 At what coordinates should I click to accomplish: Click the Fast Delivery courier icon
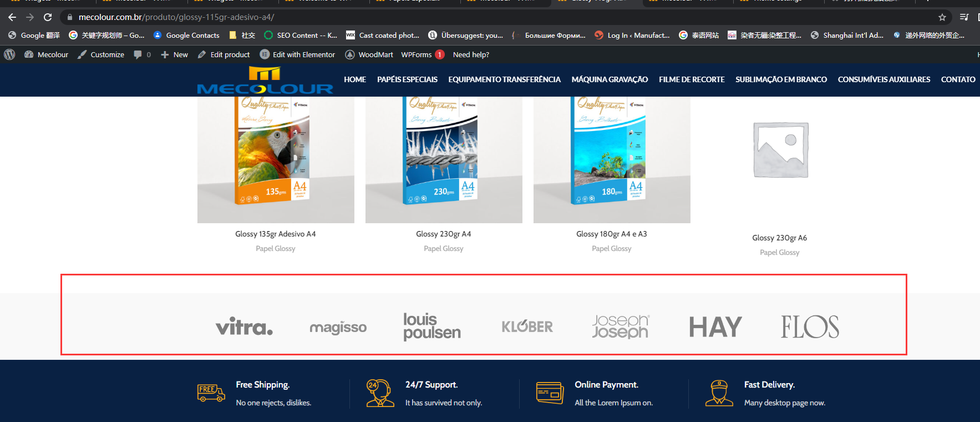coord(719,393)
